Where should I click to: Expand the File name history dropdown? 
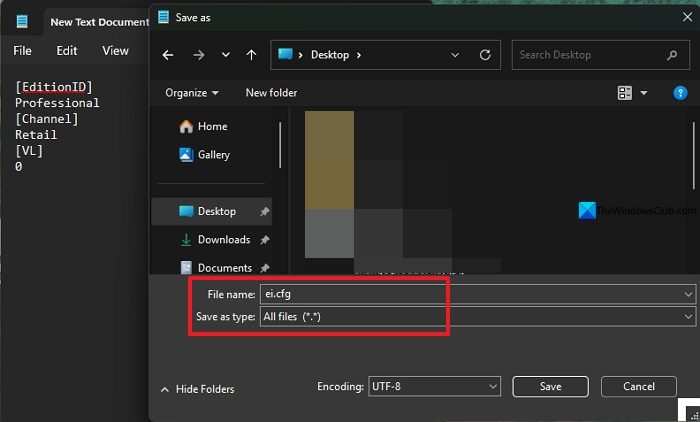tap(688, 294)
